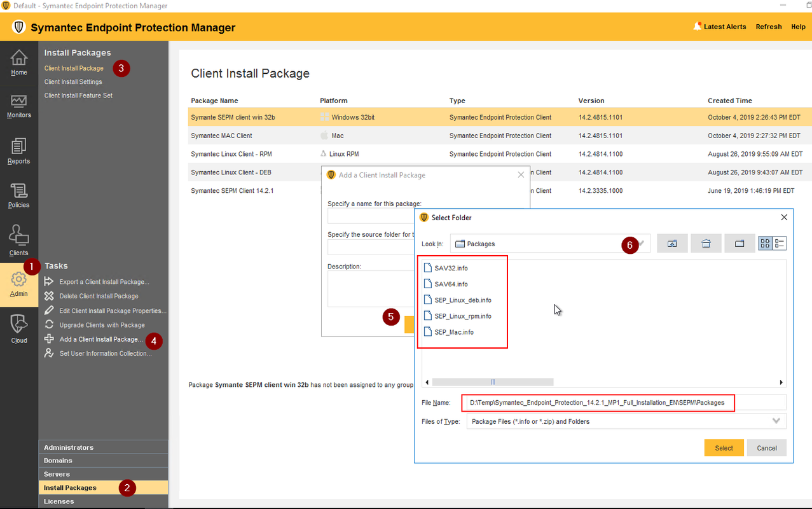Image resolution: width=812 pixels, height=509 pixels.
Task: Click the Export a Client Install Package task
Action: pos(104,282)
